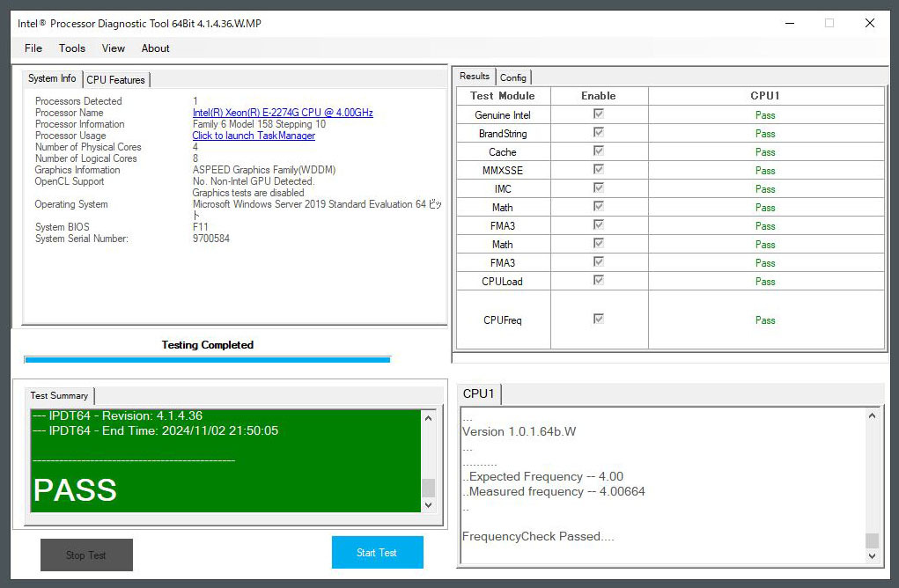Switch to the CPU Features tab
Viewport: 899px width, 588px height.
click(116, 79)
